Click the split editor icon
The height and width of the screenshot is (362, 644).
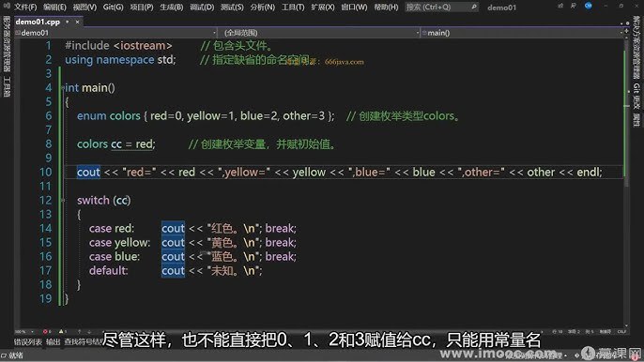tap(626, 31)
